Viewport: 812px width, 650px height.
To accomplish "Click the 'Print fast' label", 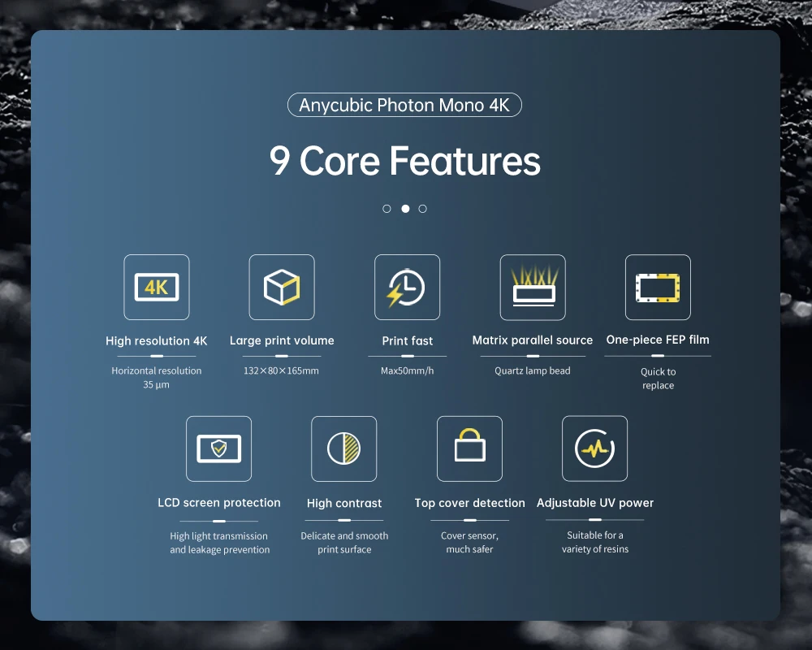I will [x=407, y=340].
